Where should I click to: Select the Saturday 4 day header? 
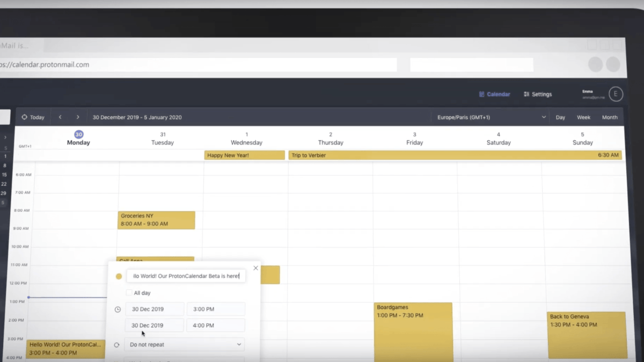click(x=499, y=138)
